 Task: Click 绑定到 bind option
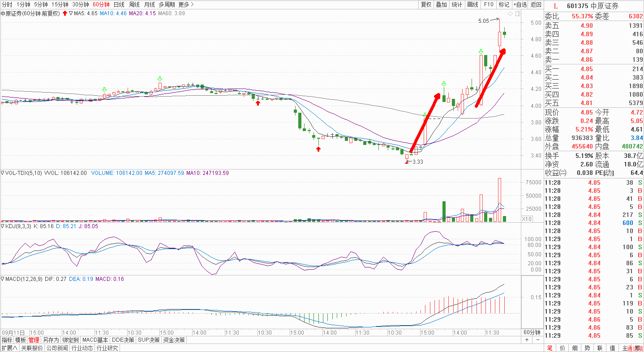click(x=70, y=340)
